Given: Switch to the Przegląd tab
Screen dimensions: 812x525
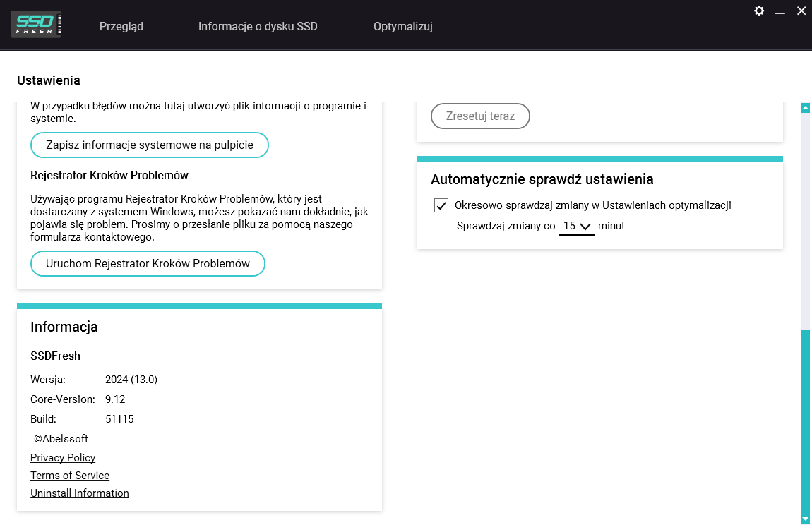Looking at the screenshot, I should [x=121, y=26].
